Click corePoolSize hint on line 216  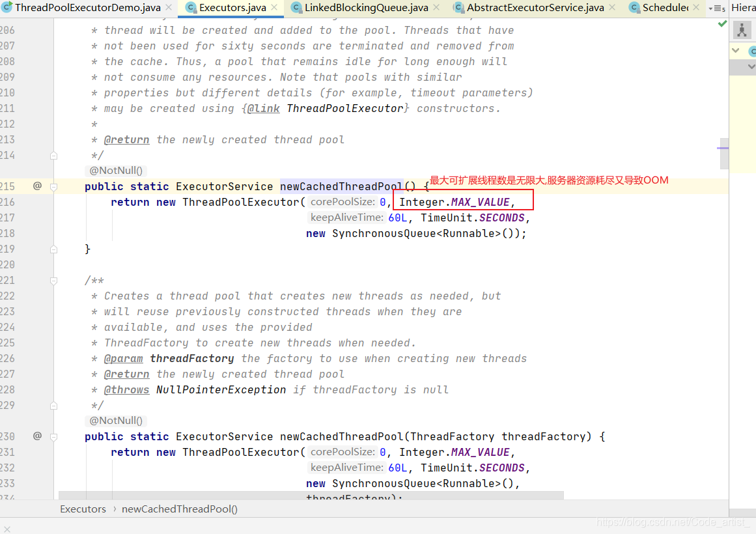pyautogui.click(x=343, y=202)
